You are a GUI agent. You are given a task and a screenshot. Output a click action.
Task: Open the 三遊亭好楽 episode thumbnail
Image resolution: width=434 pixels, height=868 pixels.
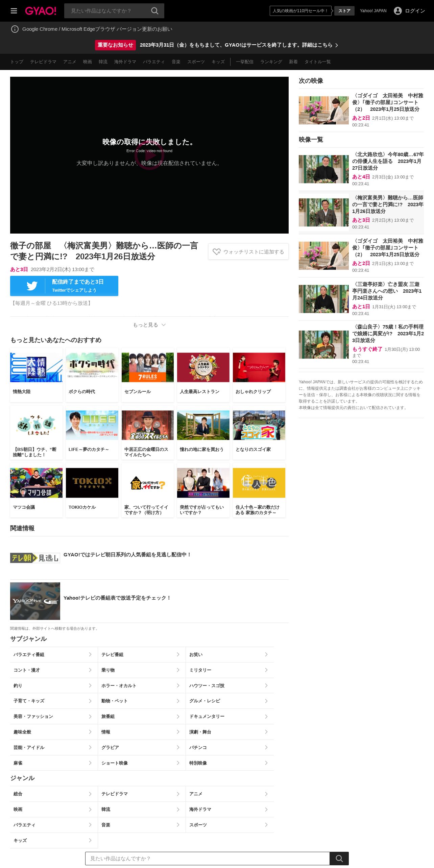(x=324, y=299)
